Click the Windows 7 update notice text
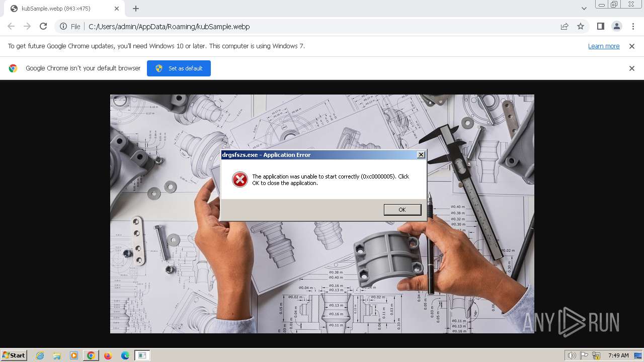This screenshot has width=644, height=362. [156, 46]
